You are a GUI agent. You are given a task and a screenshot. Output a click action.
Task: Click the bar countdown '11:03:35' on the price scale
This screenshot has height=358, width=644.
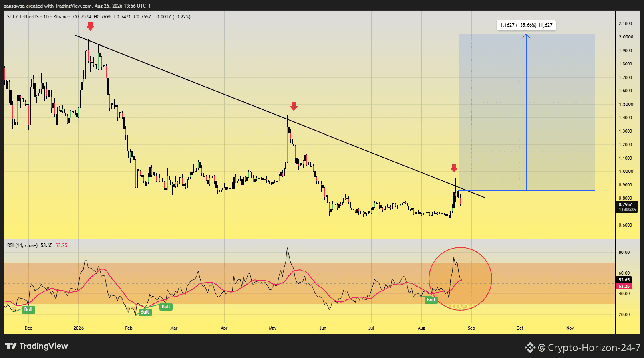click(627, 210)
